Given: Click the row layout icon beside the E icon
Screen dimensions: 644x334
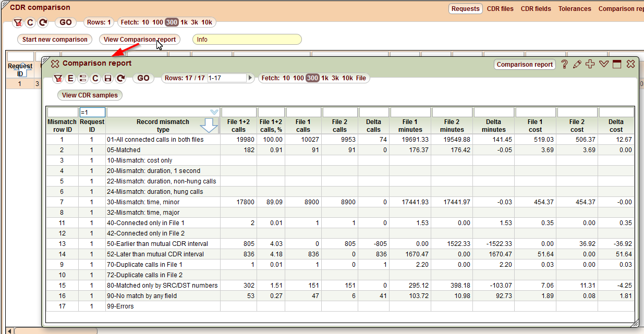Looking at the screenshot, I should [x=83, y=78].
